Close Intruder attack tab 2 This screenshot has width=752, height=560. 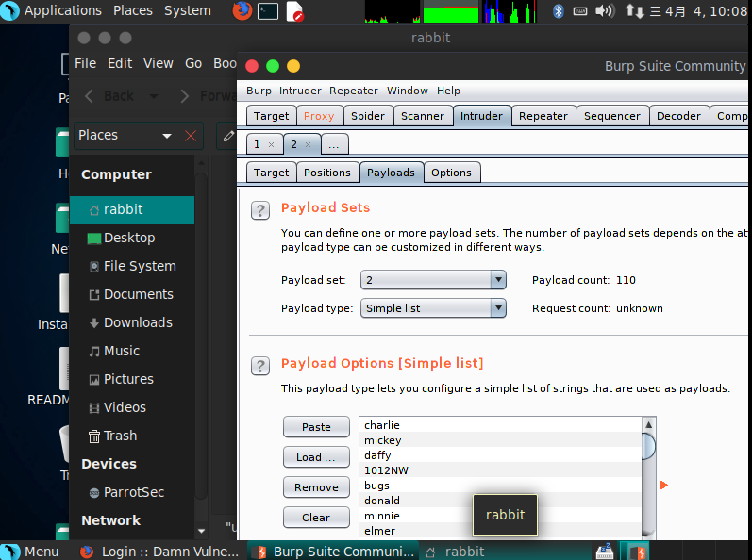coord(308,144)
